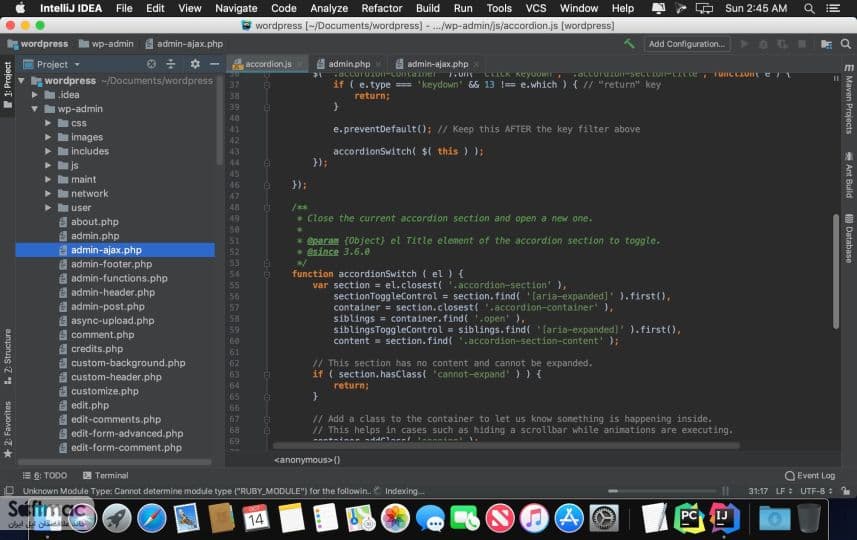This screenshot has height=540, width=857.
Task: Hide the Project panel with minus icon
Action: click(214, 64)
